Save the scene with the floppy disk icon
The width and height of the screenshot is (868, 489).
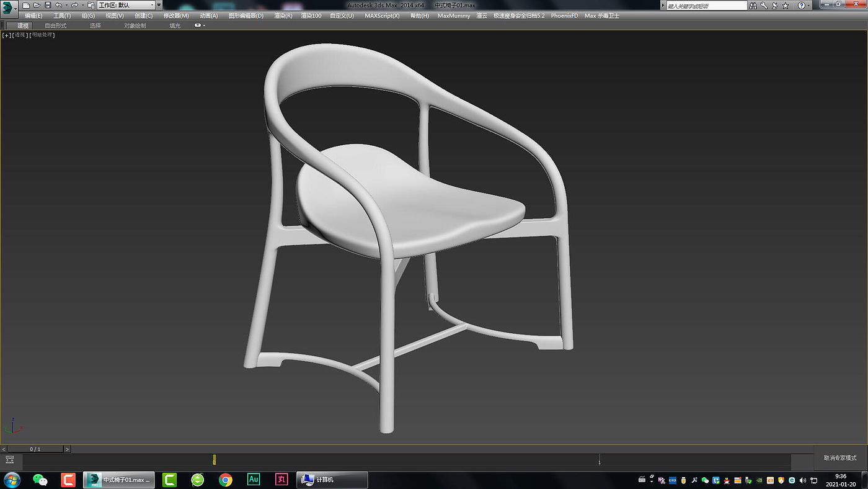[48, 5]
